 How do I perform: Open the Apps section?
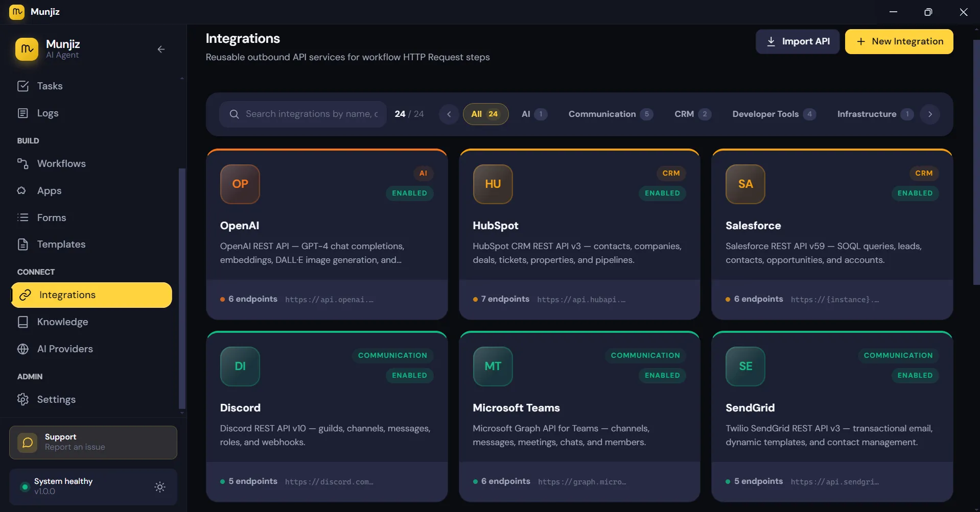[49, 190]
